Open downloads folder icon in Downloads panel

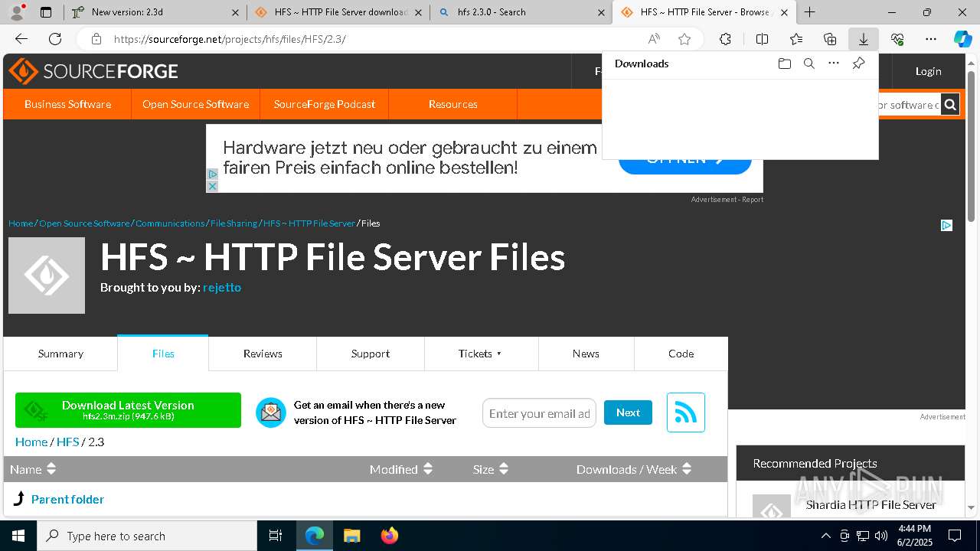(784, 64)
